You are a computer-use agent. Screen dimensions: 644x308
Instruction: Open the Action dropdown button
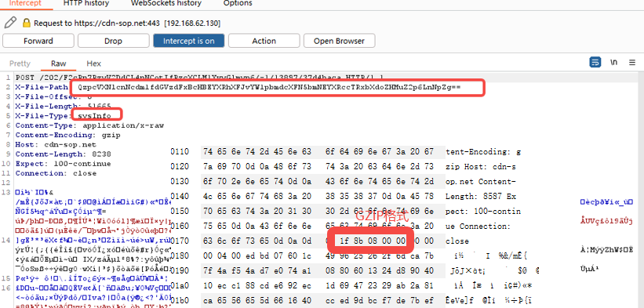coord(264,41)
